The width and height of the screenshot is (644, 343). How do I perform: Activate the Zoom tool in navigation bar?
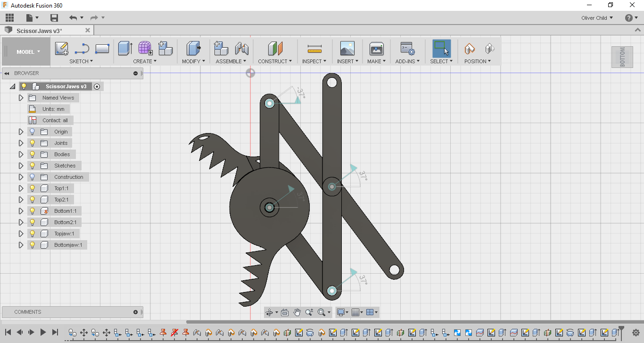[309, 312]
